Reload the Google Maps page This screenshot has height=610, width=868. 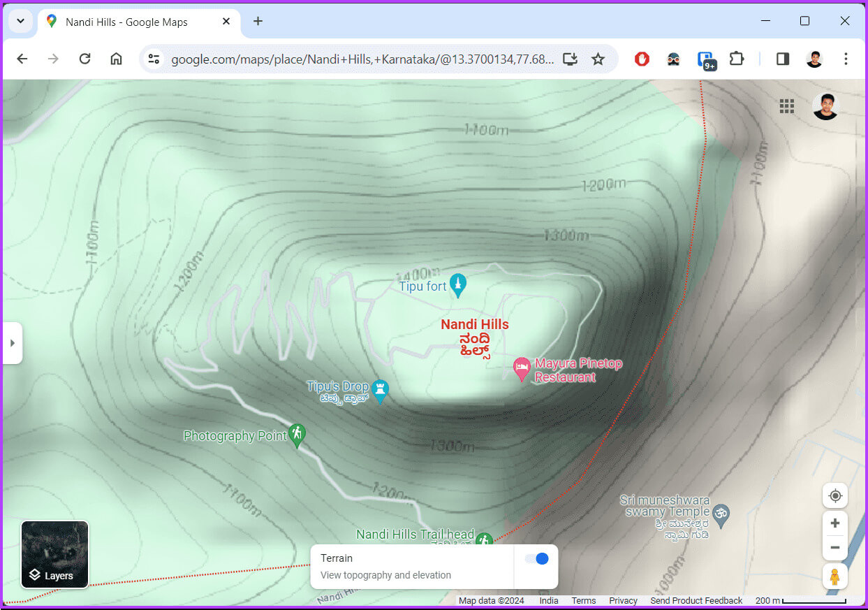pos(85,59)
